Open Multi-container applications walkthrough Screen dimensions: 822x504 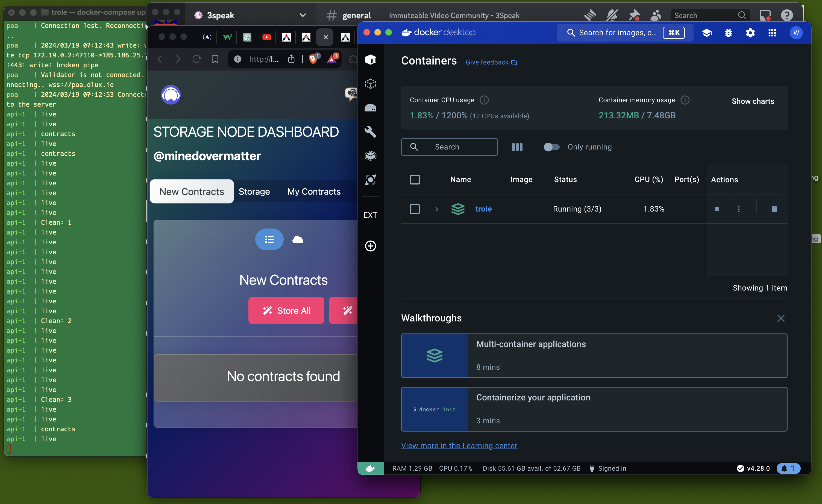594,356
